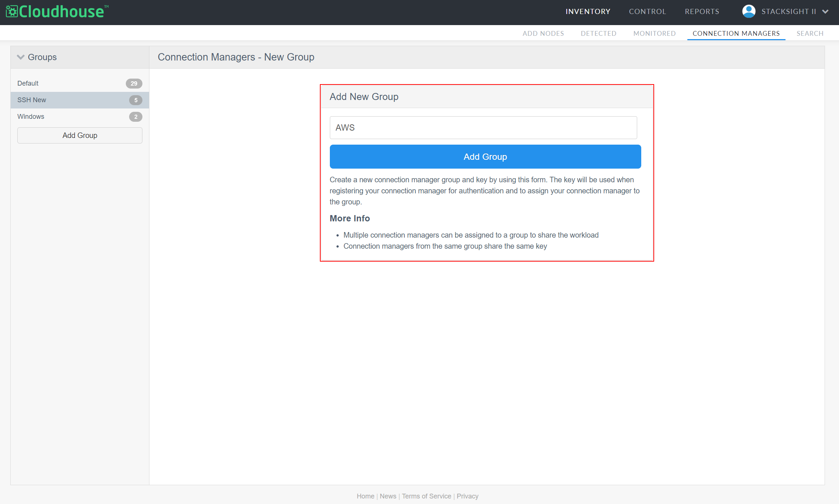Select the Default group

pos(80,83)
